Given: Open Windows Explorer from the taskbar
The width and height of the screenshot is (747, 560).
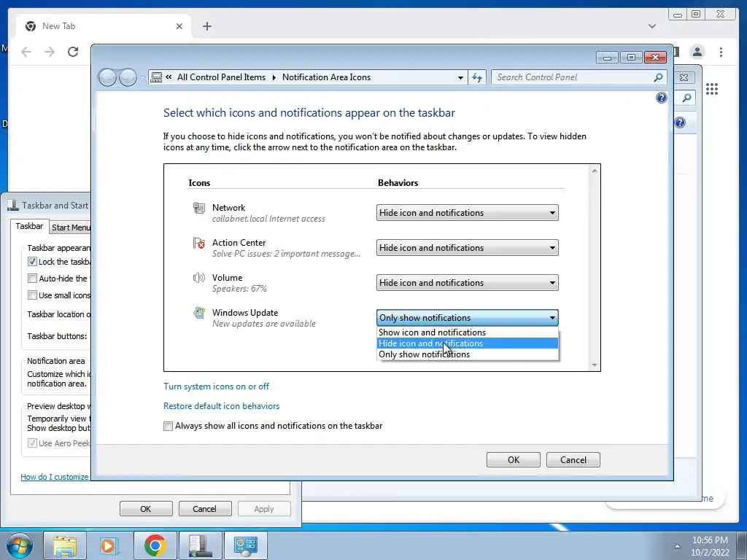Looking at the screenshot, I should [x=65, y=545].
